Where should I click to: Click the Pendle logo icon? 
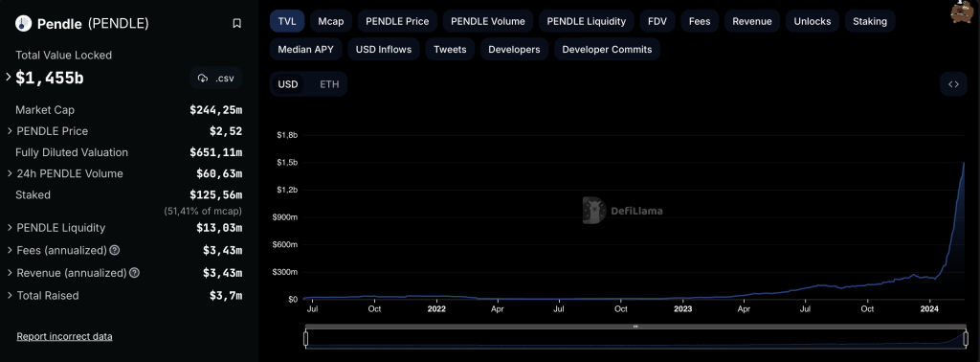(24, 24)
